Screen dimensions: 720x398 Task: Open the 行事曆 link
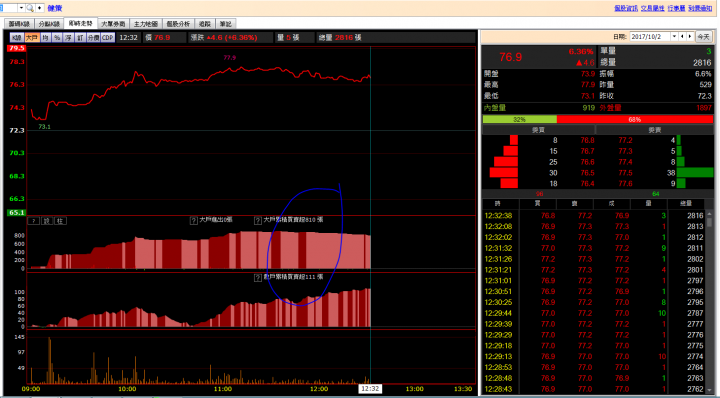click(676, 8)
